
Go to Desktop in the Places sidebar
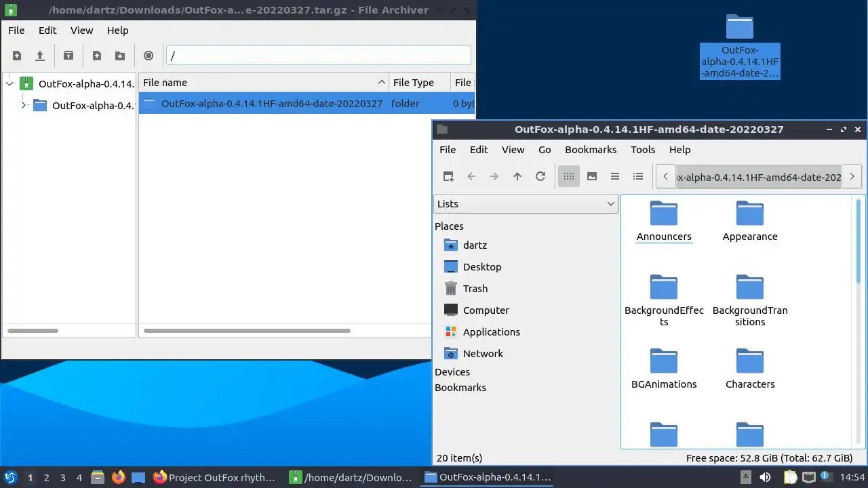pyautogui.click(x=482, y=267)
